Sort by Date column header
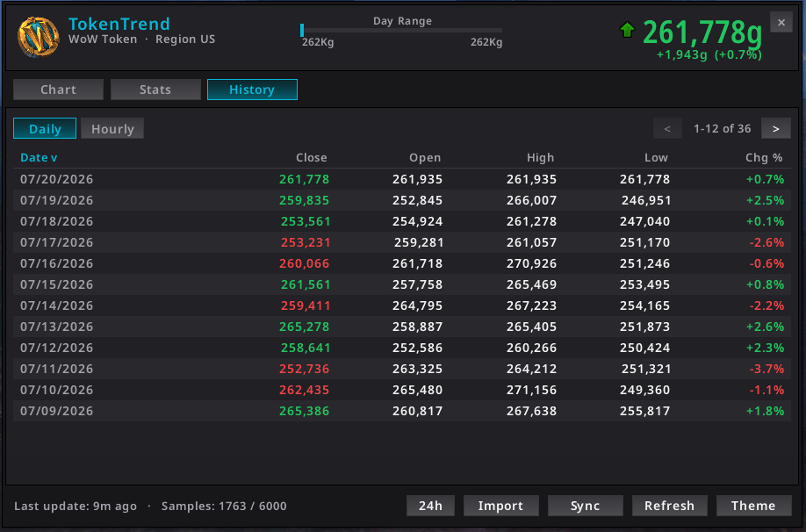Screen dimensions: 806x532 [39, 158]
